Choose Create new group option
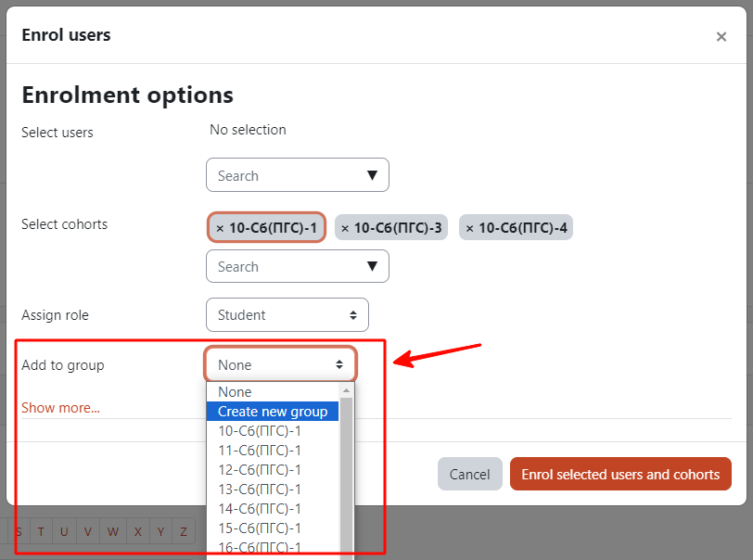Image resolution: width=753 pixels, height=560 pixels. pyautogui.click(x=273, y=412)
